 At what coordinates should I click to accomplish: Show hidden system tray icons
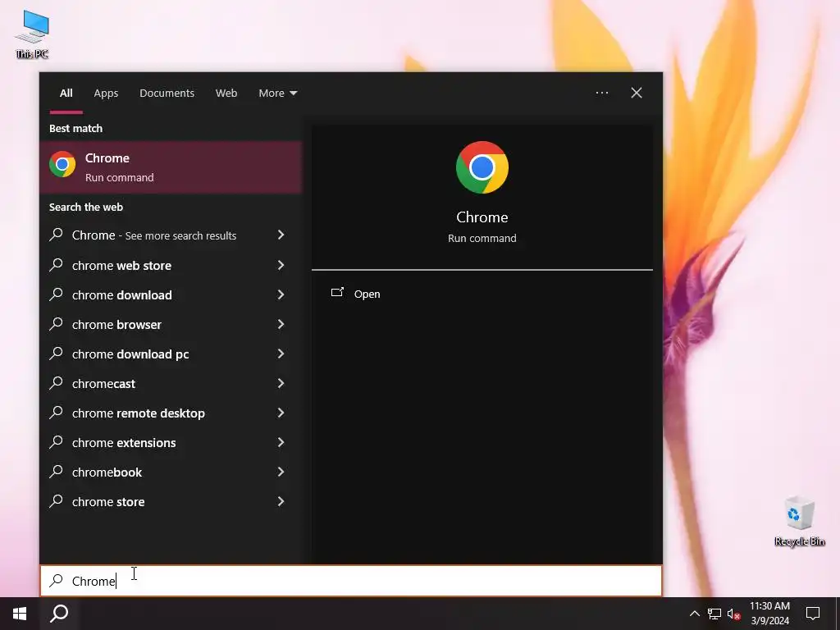click(694, 614)
